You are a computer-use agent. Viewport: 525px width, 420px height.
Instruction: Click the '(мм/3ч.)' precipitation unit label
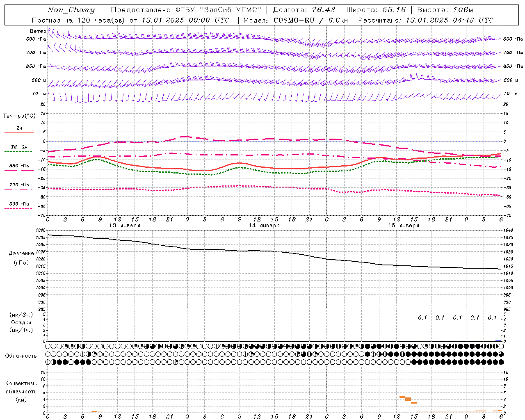coord(21,315)
